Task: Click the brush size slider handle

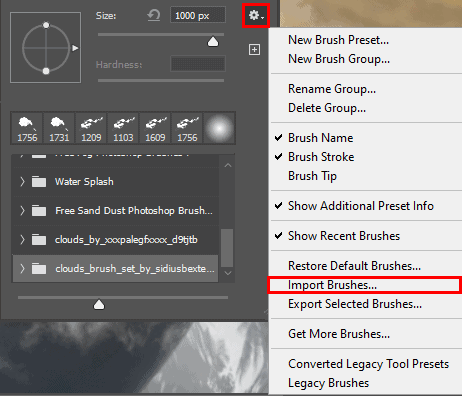Action: point(213,42)
